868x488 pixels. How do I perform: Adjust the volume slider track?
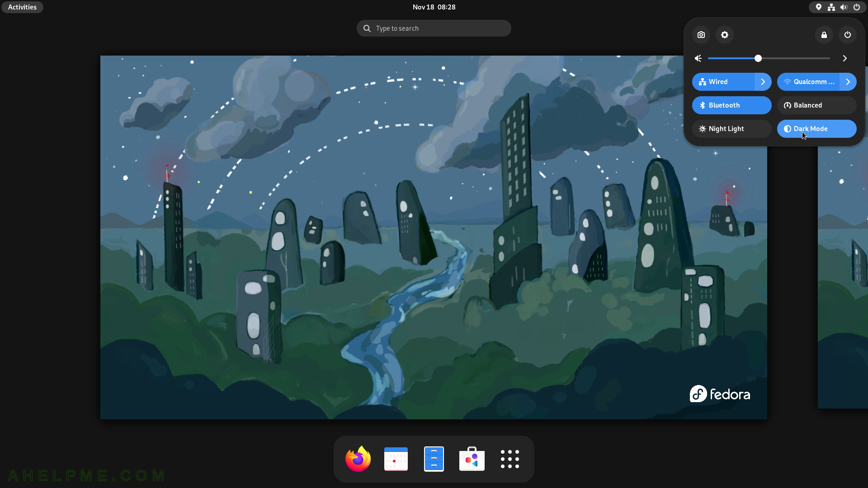[769, 58]
